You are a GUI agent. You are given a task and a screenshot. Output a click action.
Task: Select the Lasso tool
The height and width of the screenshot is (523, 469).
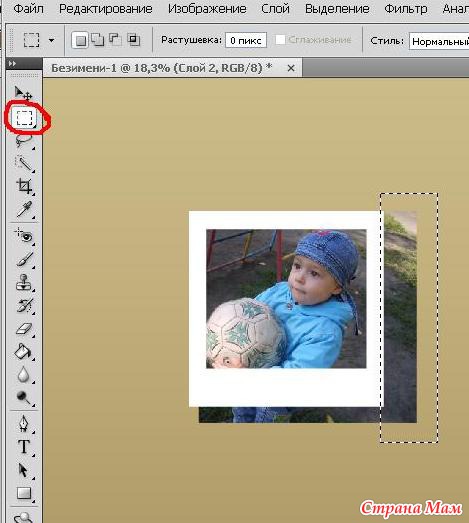(23, 140)
